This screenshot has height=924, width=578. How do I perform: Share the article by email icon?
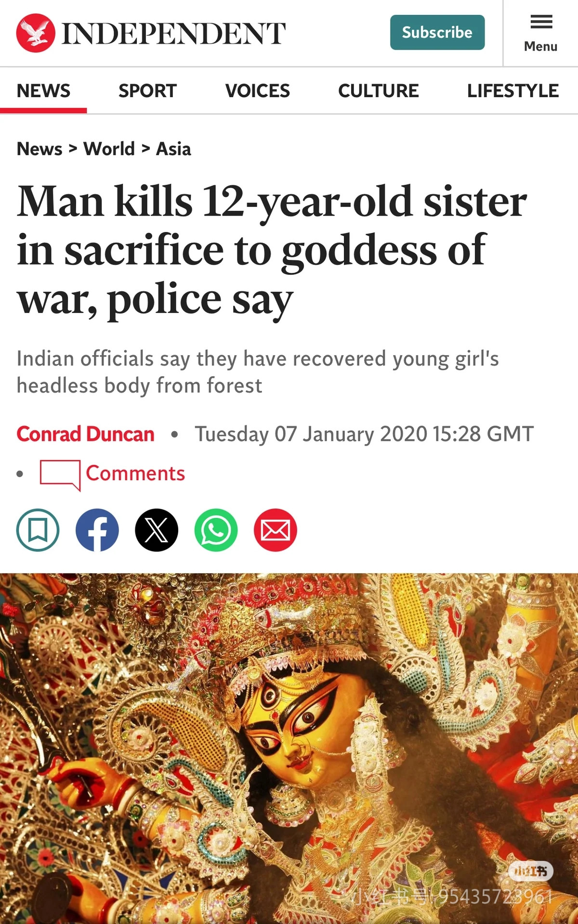pyautogui.click(x=276, y=530)
